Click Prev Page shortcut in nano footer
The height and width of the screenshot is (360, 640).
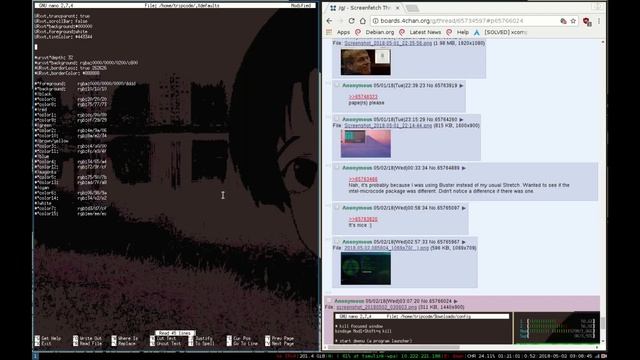pyautogui.click(x=279, y=338)
